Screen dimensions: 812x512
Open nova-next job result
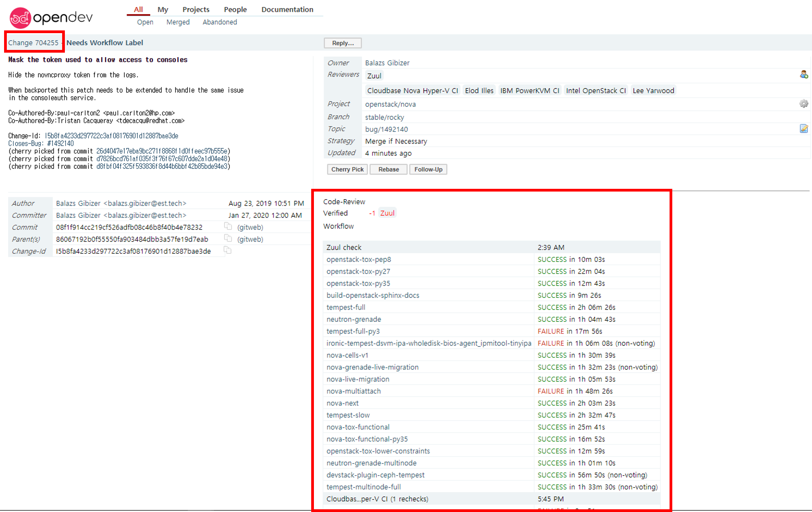342,403
